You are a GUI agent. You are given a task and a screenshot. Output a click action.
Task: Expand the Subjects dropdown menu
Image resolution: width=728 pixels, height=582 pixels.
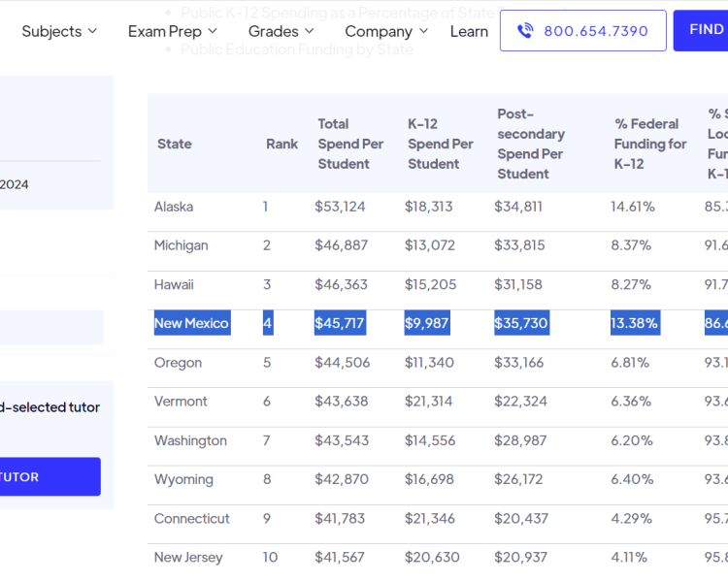pyautogui.click(x=59, y=31)
